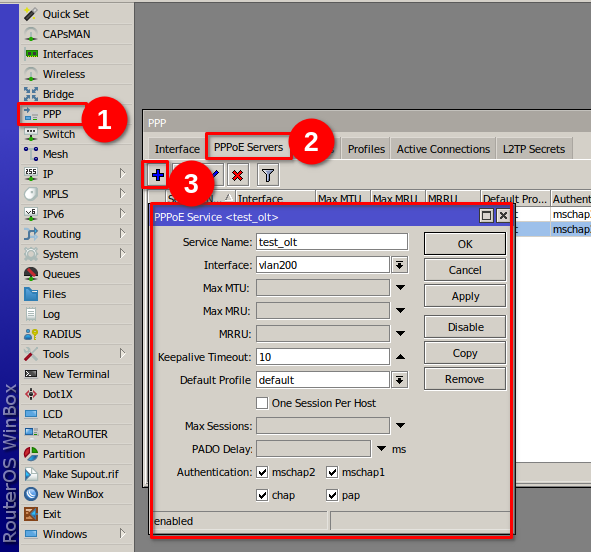Expand the Max MTU field arrow

pos(400,288)
